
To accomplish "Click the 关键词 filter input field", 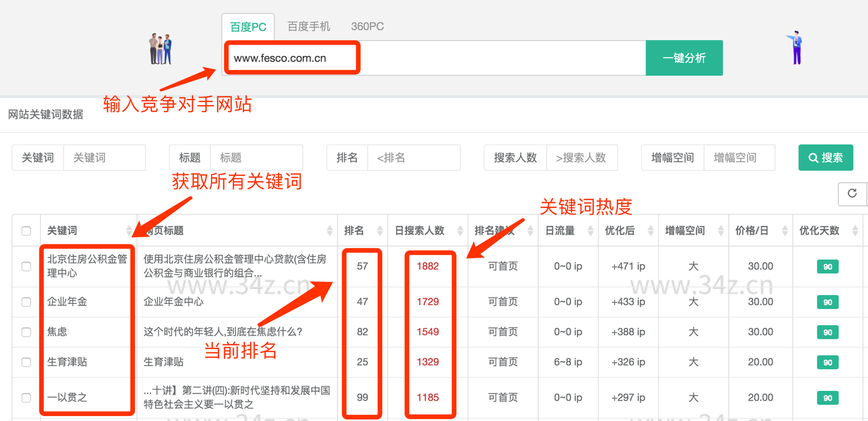I will (x=105, y=157).
